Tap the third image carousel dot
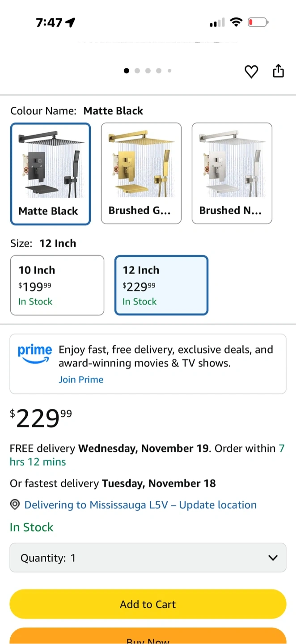The image size is (296, 644). click(148, 71)
